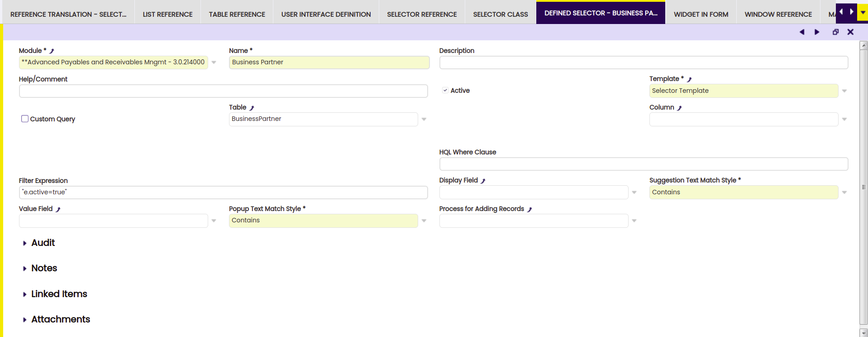This screenshot has height=337, width=868.
Task: Open Popup Text Match Style dropdown
Action: (424, 221)
